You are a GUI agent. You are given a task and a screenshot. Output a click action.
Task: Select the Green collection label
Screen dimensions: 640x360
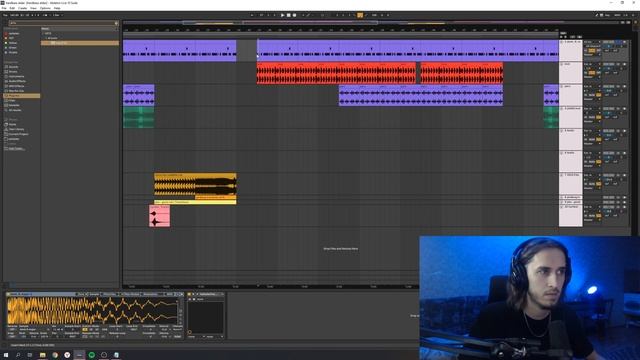coord(13,48)
